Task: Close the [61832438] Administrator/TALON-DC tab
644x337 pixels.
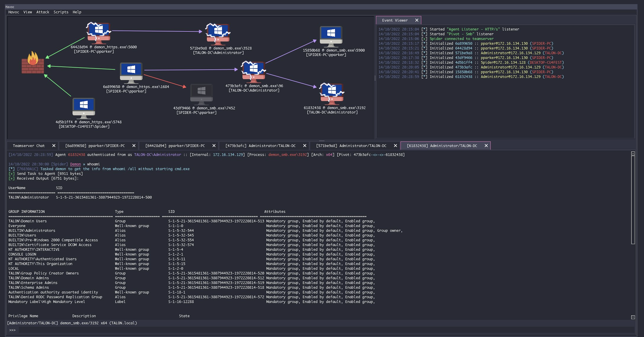Action: (486, 145)
